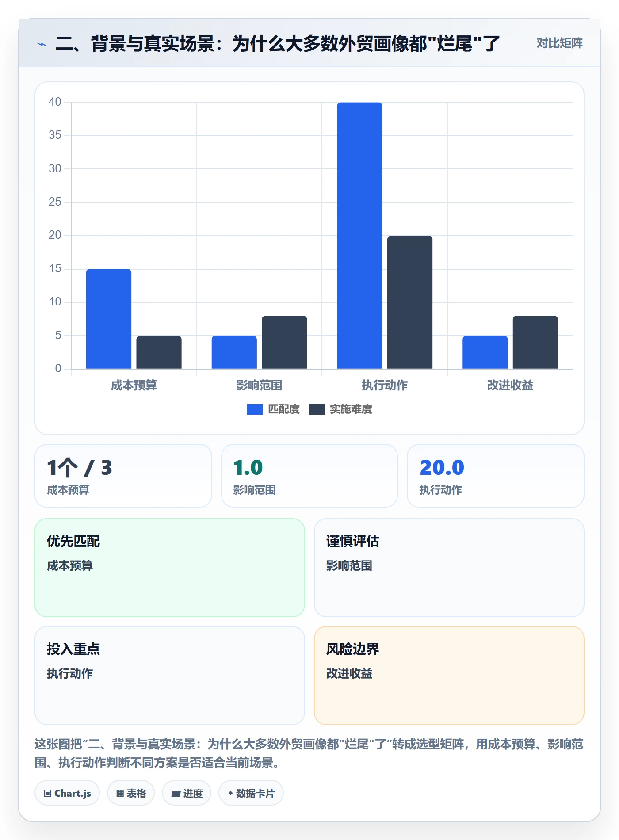Click the y-axis value 20
The width and height of the screenshot is (619, 840).
click(55, 235)
